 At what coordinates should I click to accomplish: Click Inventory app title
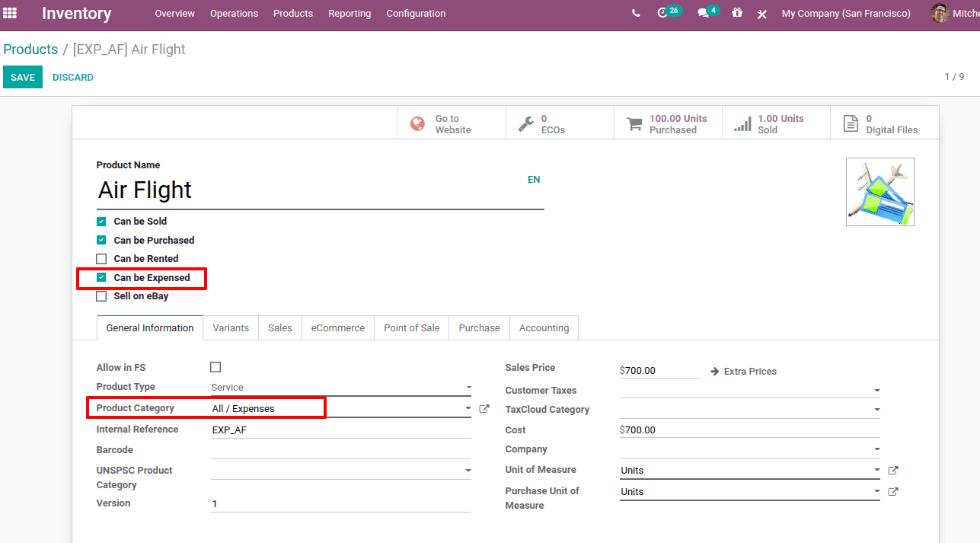coord(76,14)
